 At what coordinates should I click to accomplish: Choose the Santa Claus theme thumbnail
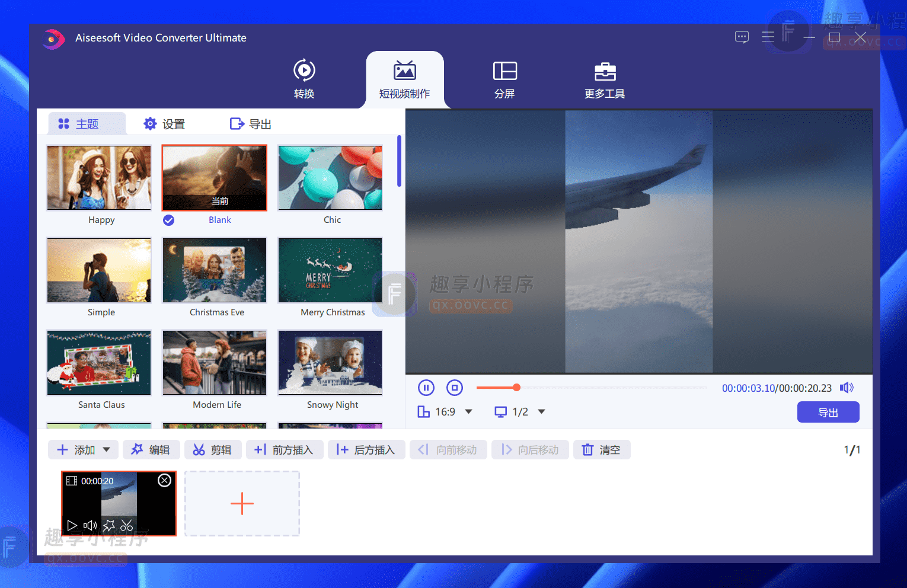pyautogui.click(x=99, y=363)
